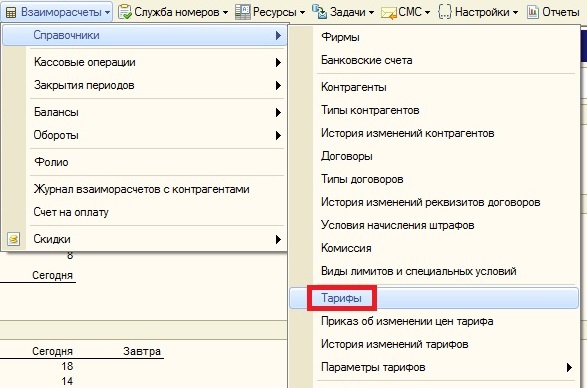
Task: Open Контрагенты directory
Action: 434,87
